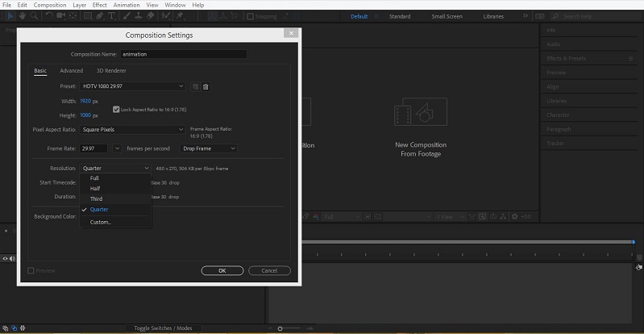The height and width of the screenshot is (334, 644).
Task: Select the Type text tool
Action: point(111,16)
